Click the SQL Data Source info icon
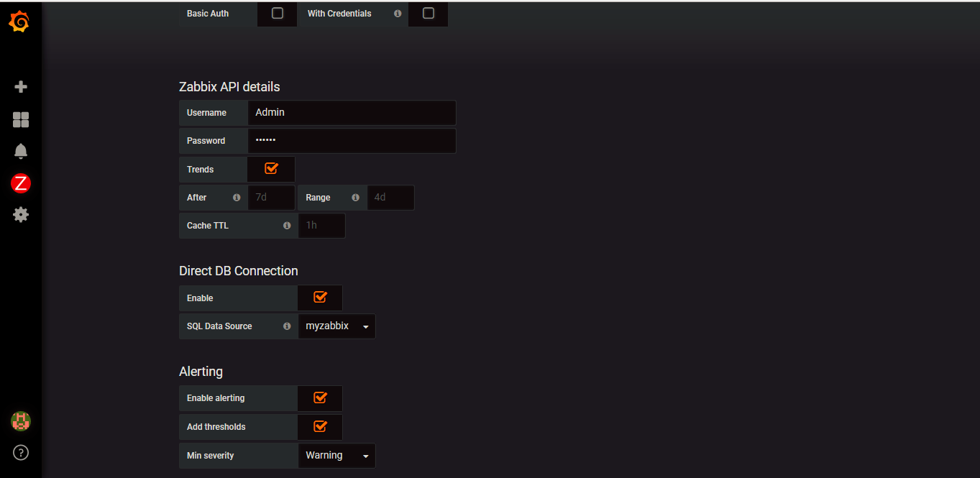This screenshot has height=478, width=980. tap(287, 326)
